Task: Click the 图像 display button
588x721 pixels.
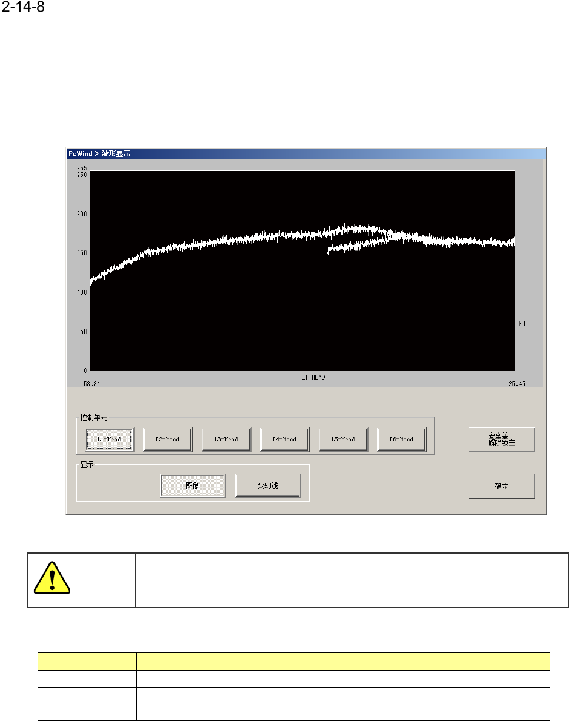Action: 193,486
